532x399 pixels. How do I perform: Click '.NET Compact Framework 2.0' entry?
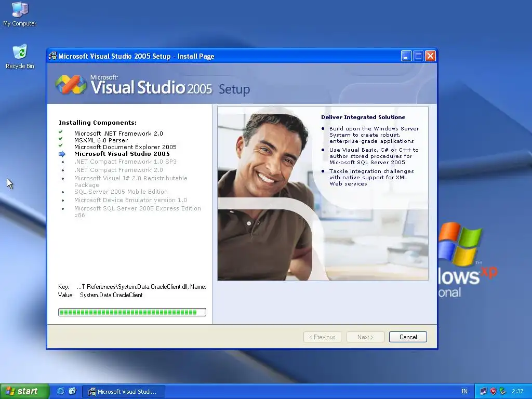pos(118,170)
